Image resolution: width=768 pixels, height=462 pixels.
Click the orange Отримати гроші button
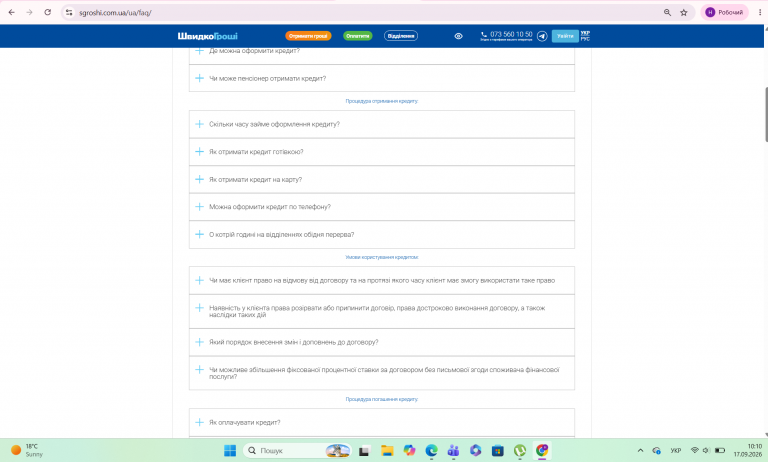click(x=308, y=36)
